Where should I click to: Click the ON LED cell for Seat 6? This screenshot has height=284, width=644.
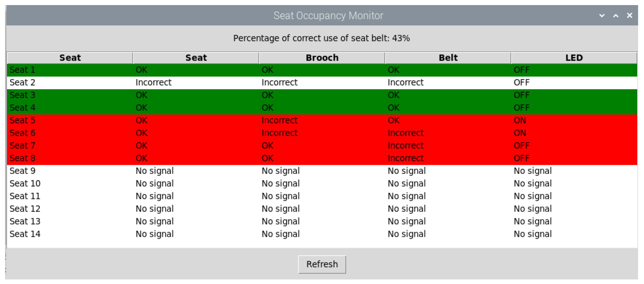(x=520, y=133)
